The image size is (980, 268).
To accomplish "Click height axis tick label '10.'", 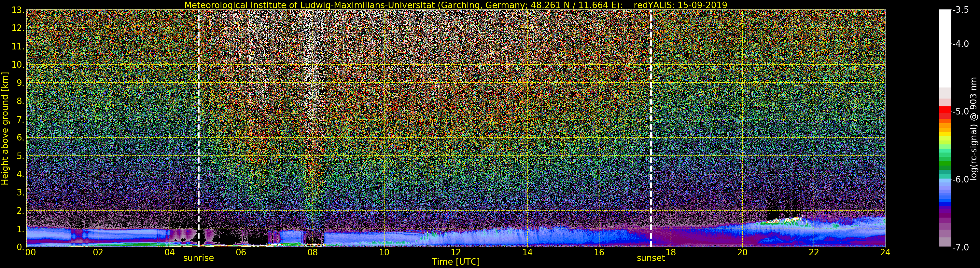I will click(x=18, y=65).
